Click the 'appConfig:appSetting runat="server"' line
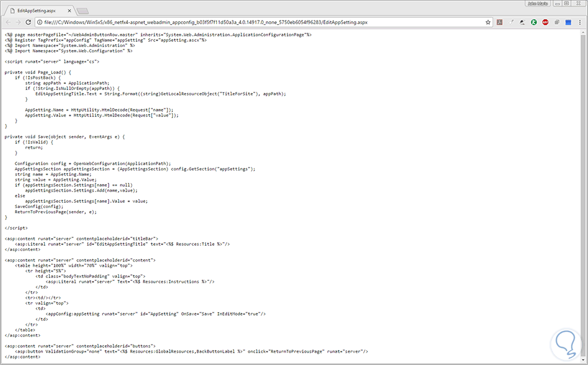Viewport: 588px width, 365px height. (156, 314)
